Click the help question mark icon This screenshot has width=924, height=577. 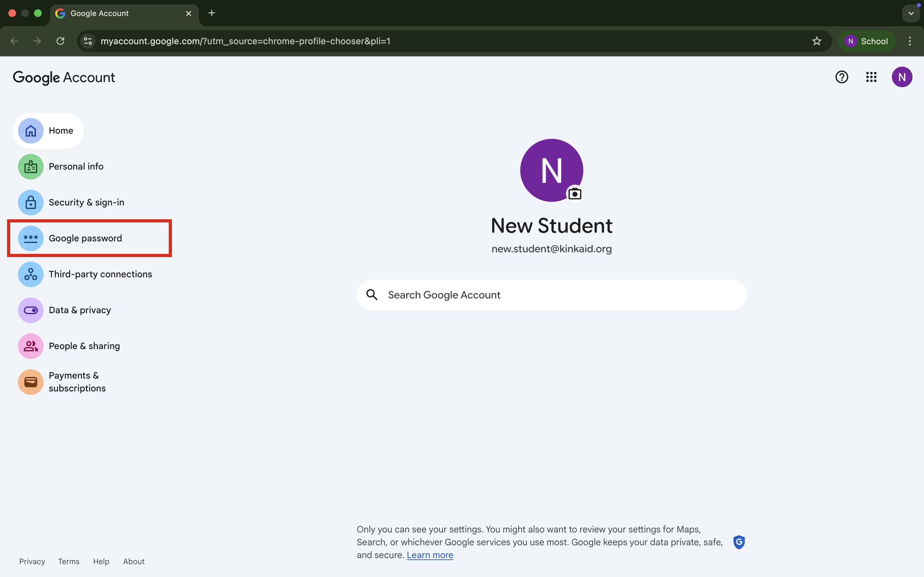tap(842, 77)
